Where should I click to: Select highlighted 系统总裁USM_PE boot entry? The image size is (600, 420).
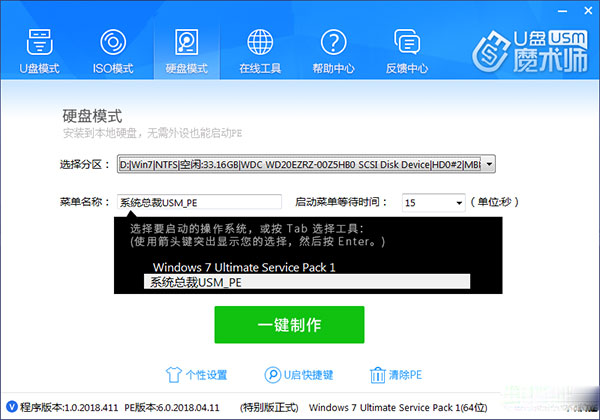coord(307,282)
